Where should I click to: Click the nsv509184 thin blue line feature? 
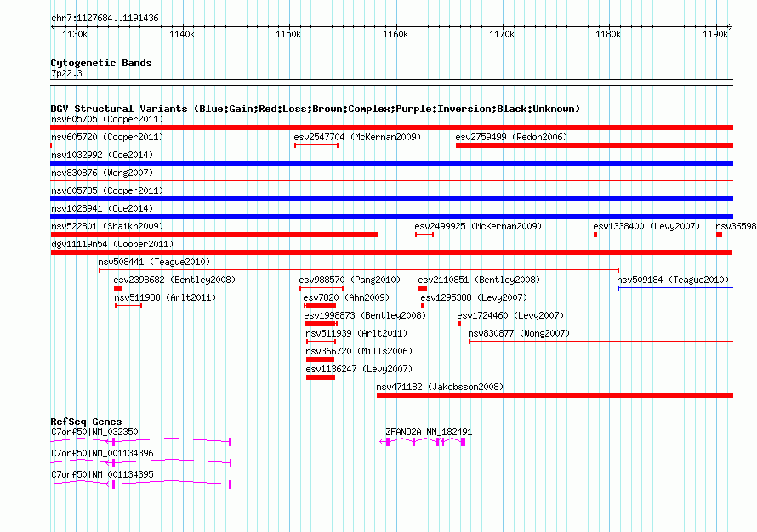(x=675, y=288)
